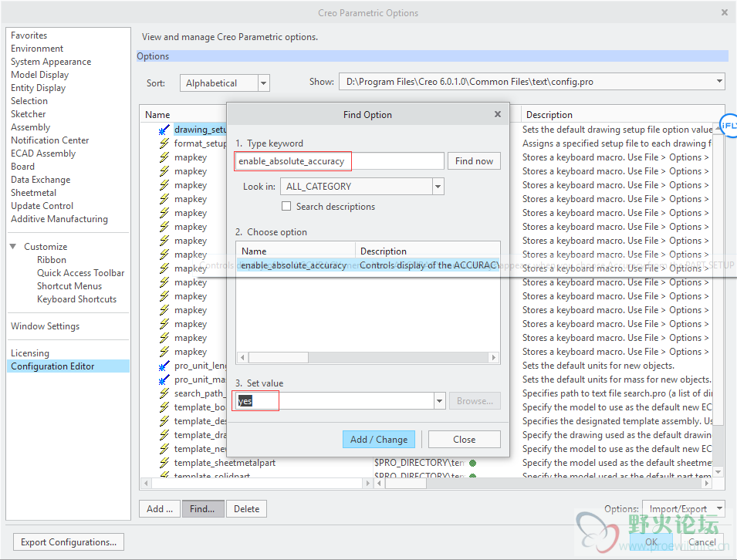737x560 pixels.
Task: Click the Type keyword input field
Action: point(340,161)
